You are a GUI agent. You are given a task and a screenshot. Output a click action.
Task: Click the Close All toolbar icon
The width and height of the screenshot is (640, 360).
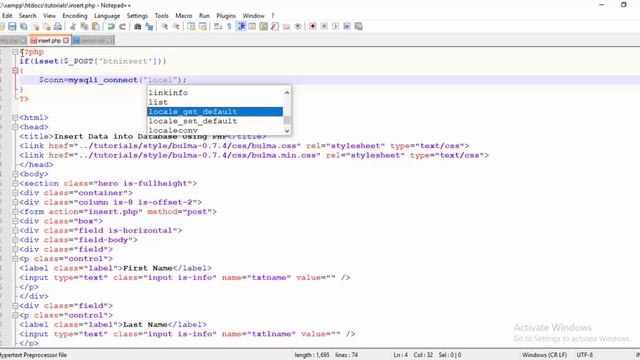[x=47, y=27]
